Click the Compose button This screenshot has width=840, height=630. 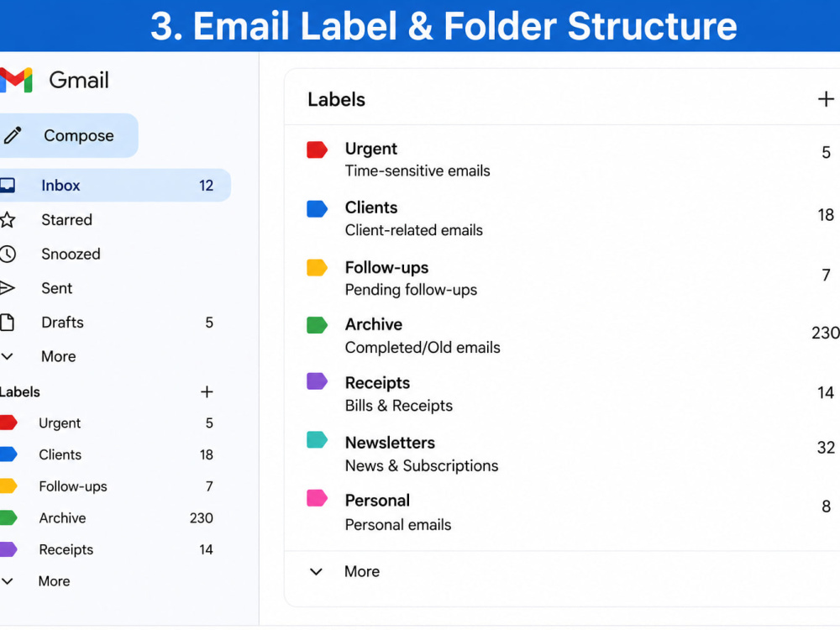[x=68, y=135]
